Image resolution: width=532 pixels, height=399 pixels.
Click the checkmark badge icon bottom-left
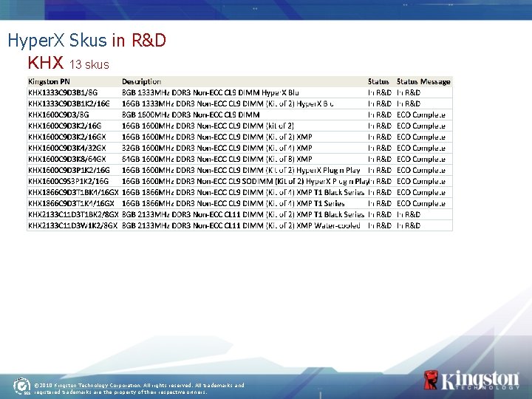tap(22, 386)
